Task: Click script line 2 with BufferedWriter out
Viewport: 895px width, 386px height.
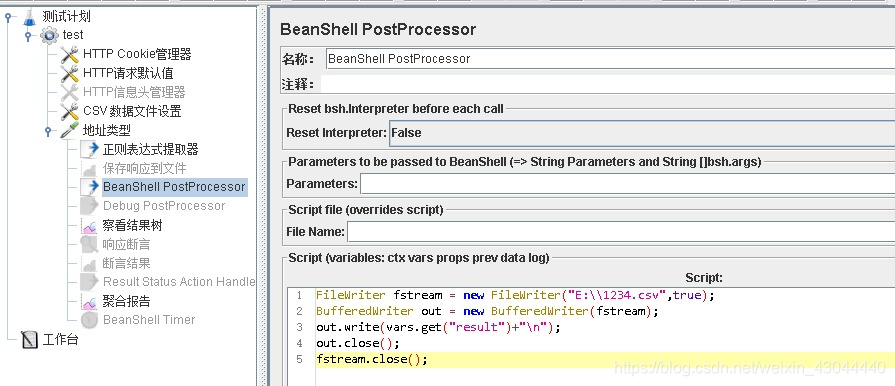Action: (487, 311)
